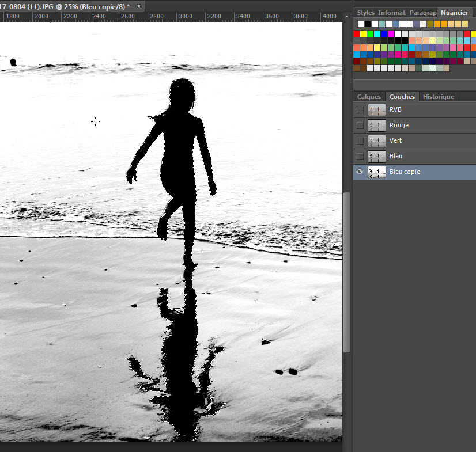Turn on visibility for the Bleu channel

click(x=360, y=156)
